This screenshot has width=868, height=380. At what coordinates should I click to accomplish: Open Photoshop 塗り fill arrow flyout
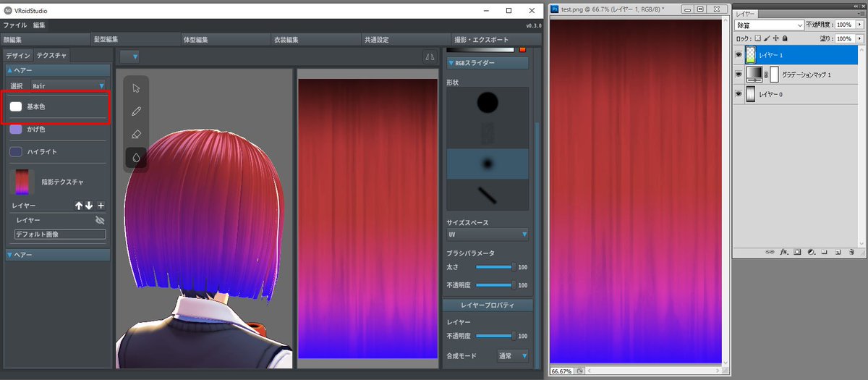pos(859,38)
